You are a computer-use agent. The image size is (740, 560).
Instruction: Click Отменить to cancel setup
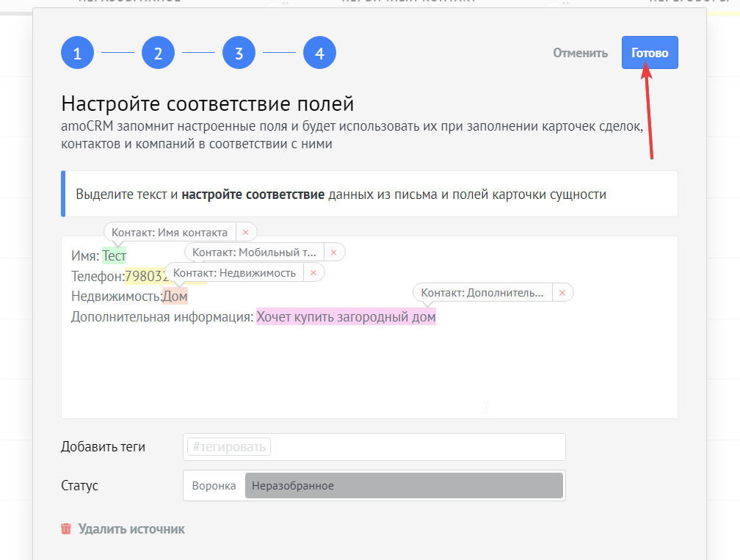click(580, 53)
